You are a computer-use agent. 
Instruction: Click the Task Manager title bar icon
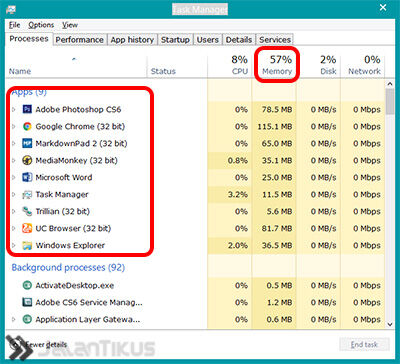(x=11, y=9)
